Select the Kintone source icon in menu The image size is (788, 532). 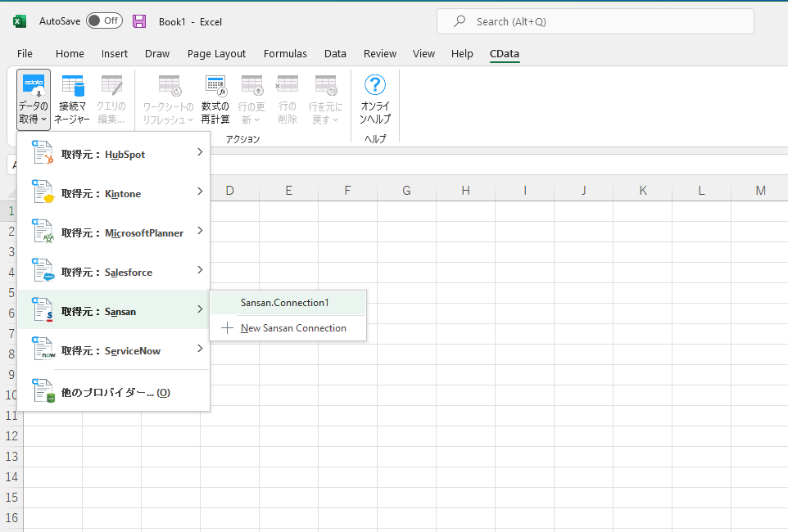tap(43, 193)
